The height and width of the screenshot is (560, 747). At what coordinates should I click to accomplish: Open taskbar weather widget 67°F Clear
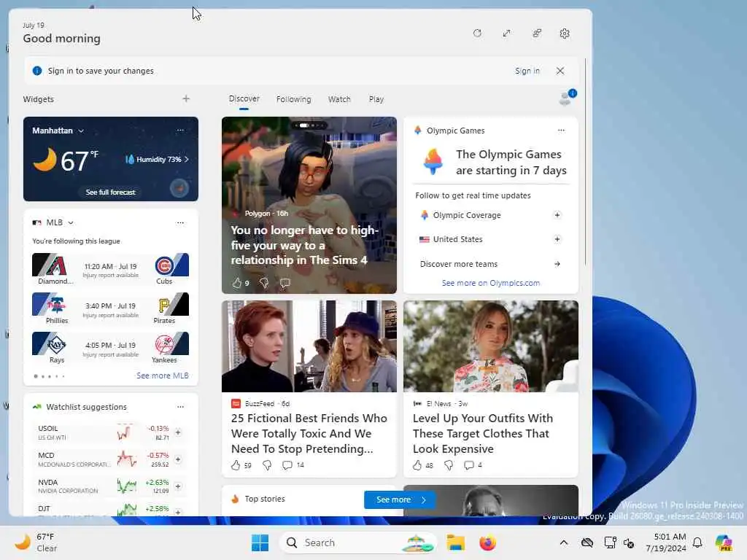pyautogui.click(x=36, y=542)
